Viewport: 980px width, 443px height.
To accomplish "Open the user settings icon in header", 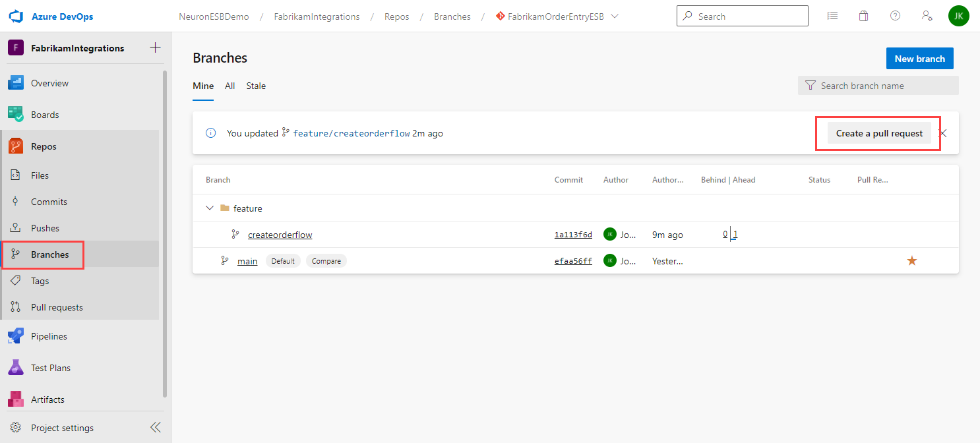I will 927,16.
